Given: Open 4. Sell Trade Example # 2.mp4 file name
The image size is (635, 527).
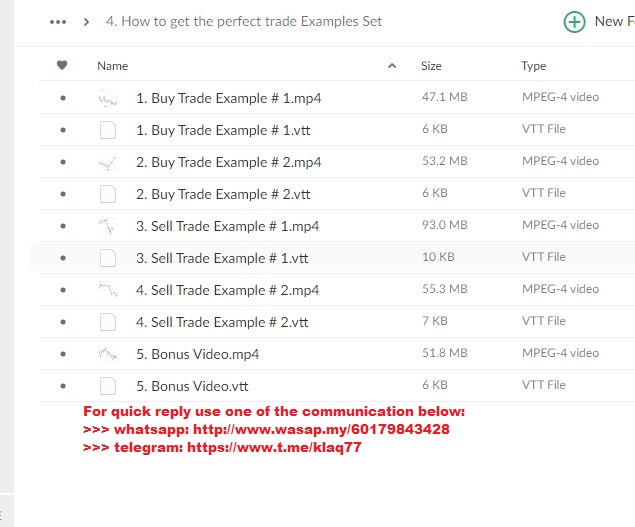Looking at the screenshot, I should click(x=228, y=290).
